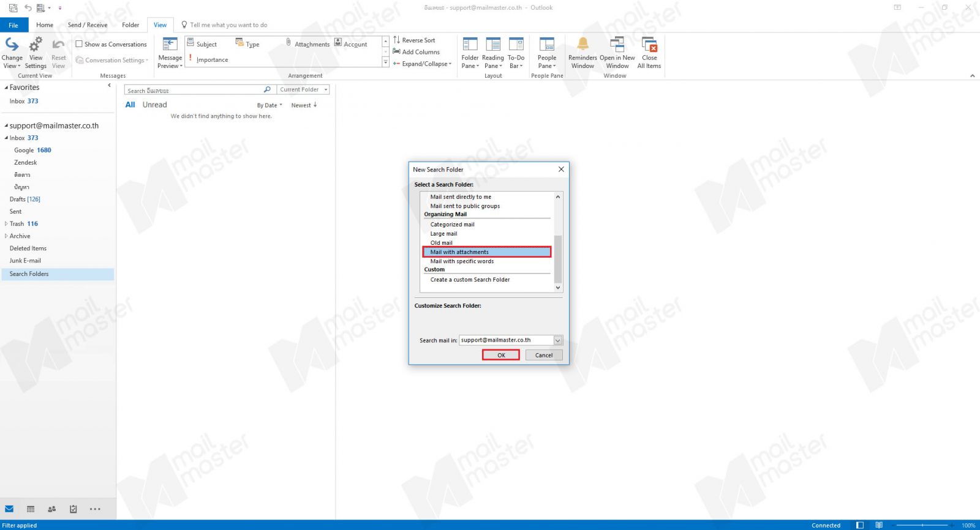This screenshot has width=980, height=530.
Task: Switch to People in navigation bar
Action: click(x=52, y=509)
